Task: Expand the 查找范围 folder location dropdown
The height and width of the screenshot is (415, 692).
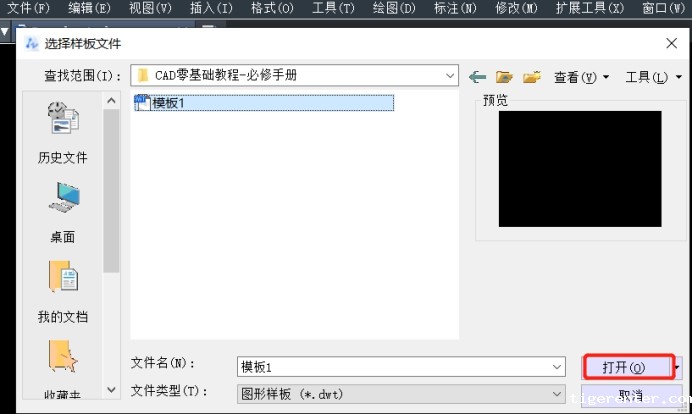Action: (450, 75)
